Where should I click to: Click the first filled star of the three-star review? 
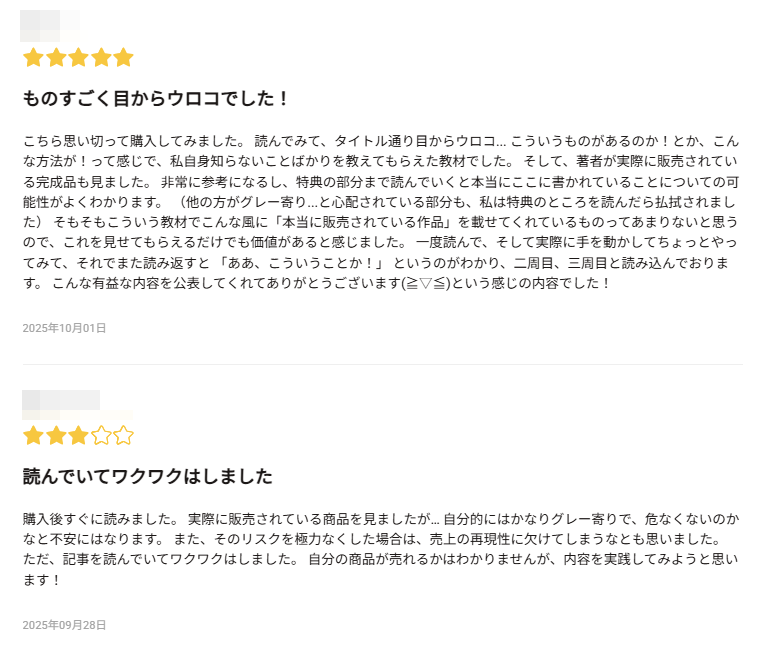(33, 435)
